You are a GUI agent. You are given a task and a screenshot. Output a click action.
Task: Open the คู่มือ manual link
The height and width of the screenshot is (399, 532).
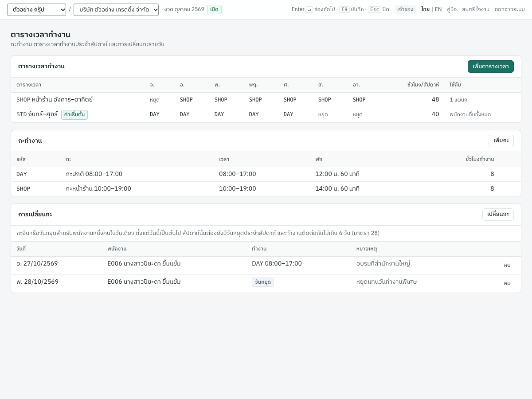pyautogui.click(x=452, y=9)
